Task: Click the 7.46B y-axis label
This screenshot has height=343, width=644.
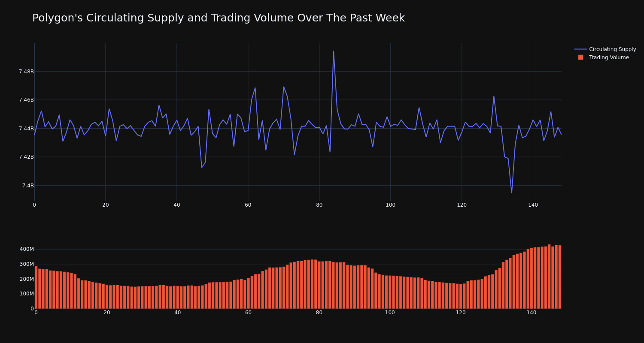Action: click(x=26, y=100)
